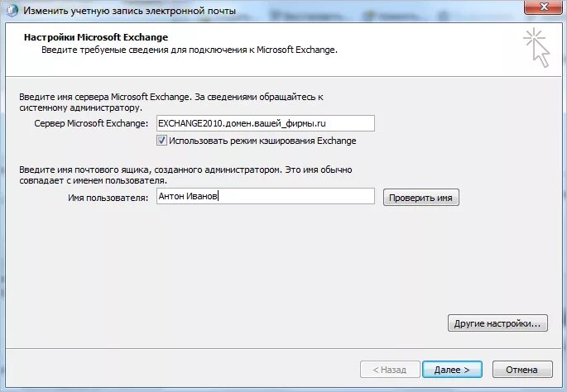Click the Использовать режим кэширования Exchange label
The width and height of the screenshot is (567, 392).
click(262, 141)
